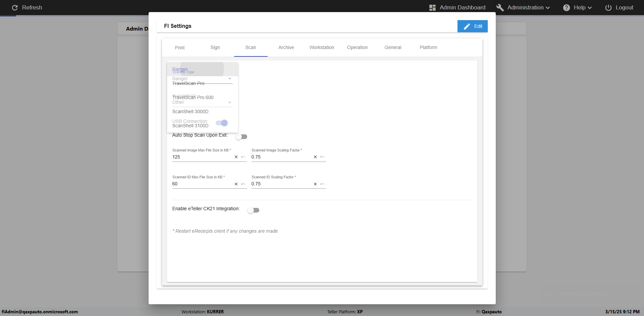
Task: Click 'Auto Stop Scan Upon Exit:' label
Action: 200,135
